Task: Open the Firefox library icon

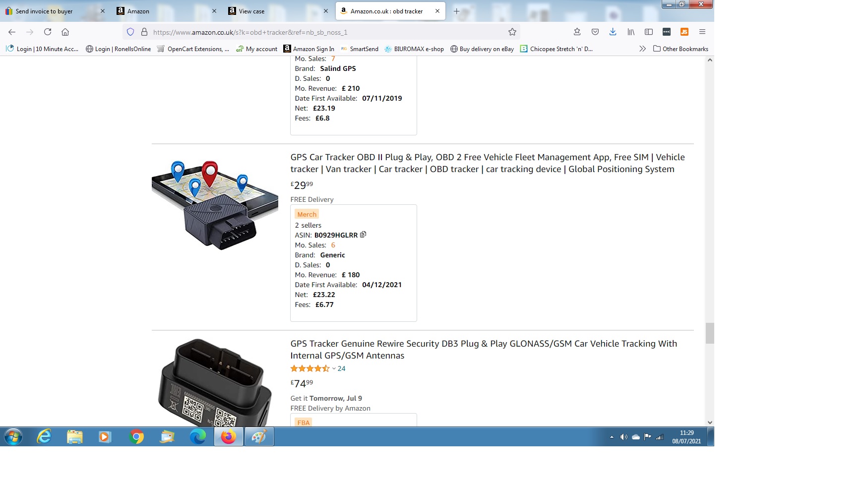Action: (631, 32)
